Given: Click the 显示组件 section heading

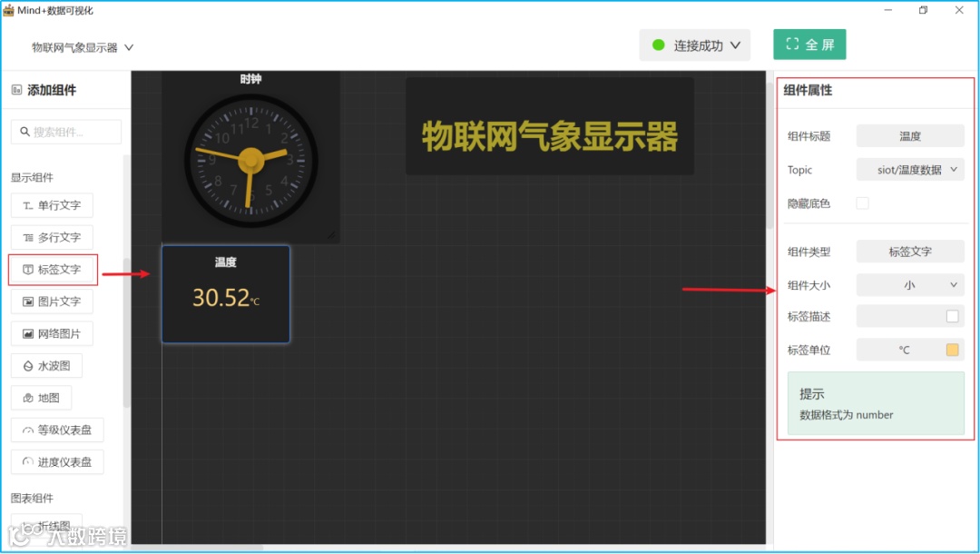Looking at the screenshot, I should coord(32,178).
